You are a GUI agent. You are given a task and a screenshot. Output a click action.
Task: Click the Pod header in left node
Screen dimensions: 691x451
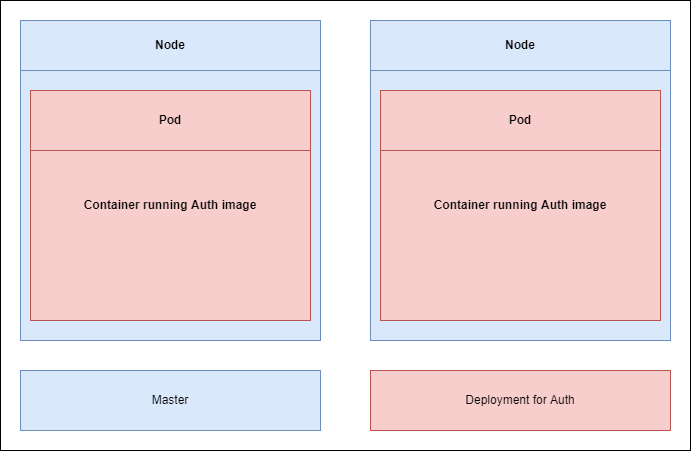170,120
